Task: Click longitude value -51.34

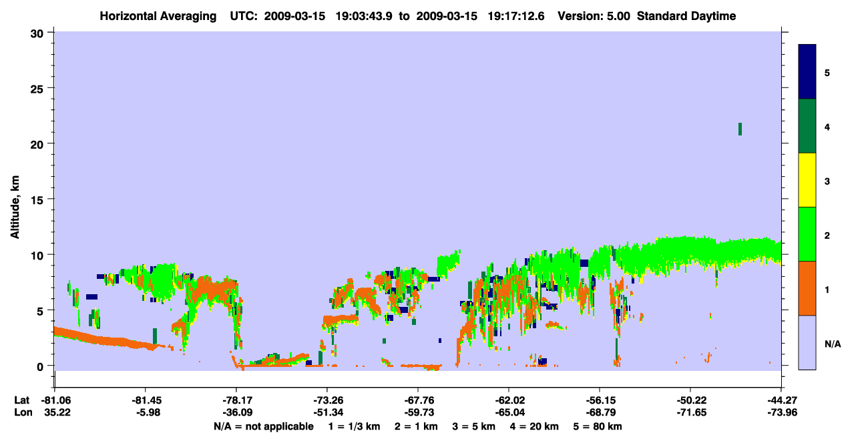Action: (327, 413)
